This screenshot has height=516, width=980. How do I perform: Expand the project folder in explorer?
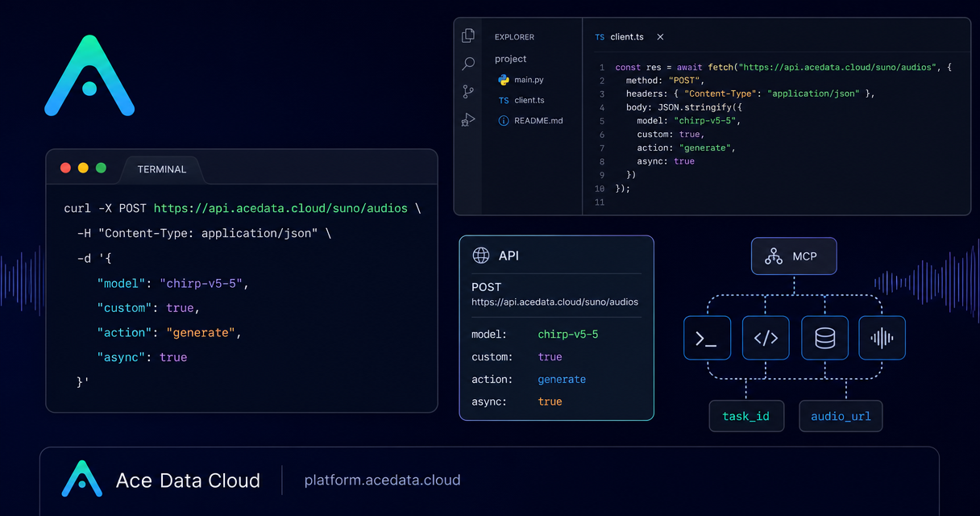click(x=511, y=59)
